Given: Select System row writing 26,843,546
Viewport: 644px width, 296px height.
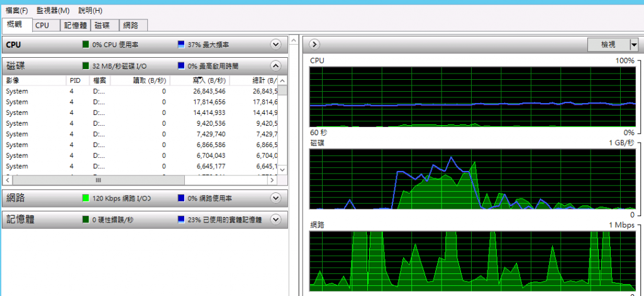Looking at the screenshot, I should 141,91.
